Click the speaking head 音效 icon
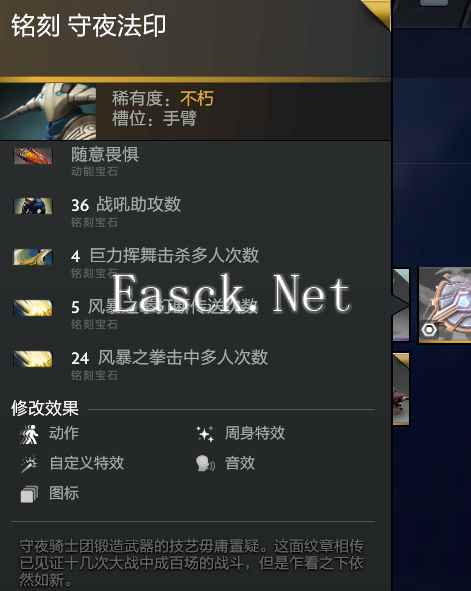471x591 pixels. pos(205,464)
